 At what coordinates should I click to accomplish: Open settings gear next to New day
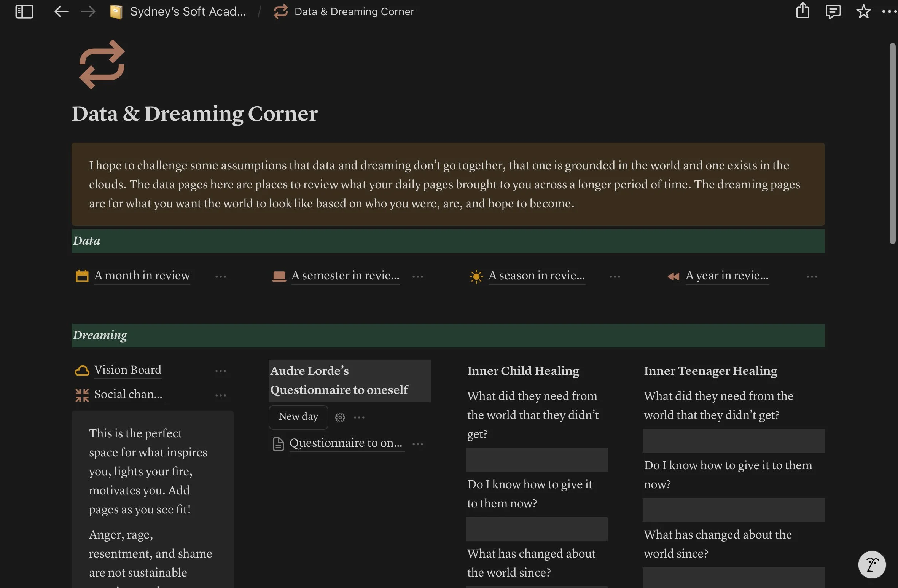[x=340, y=417]
